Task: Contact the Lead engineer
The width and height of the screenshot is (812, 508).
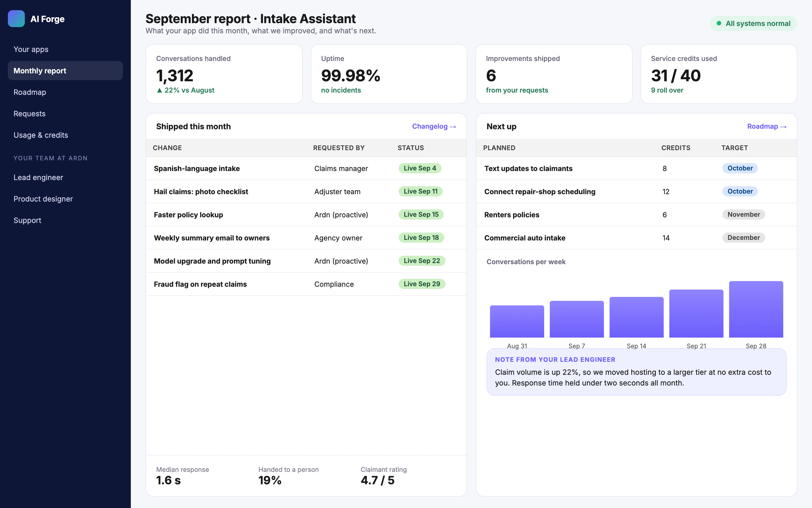Action: pos(65,178)
